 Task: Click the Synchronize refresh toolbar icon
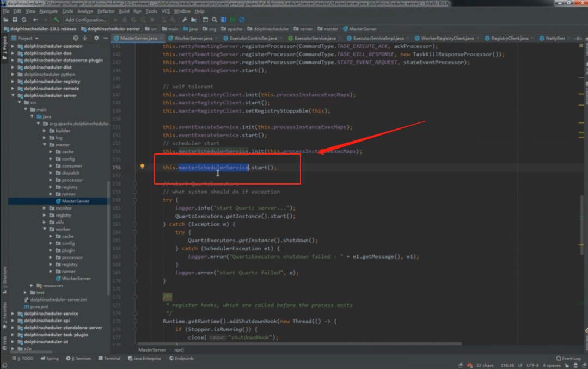point(24,20)
